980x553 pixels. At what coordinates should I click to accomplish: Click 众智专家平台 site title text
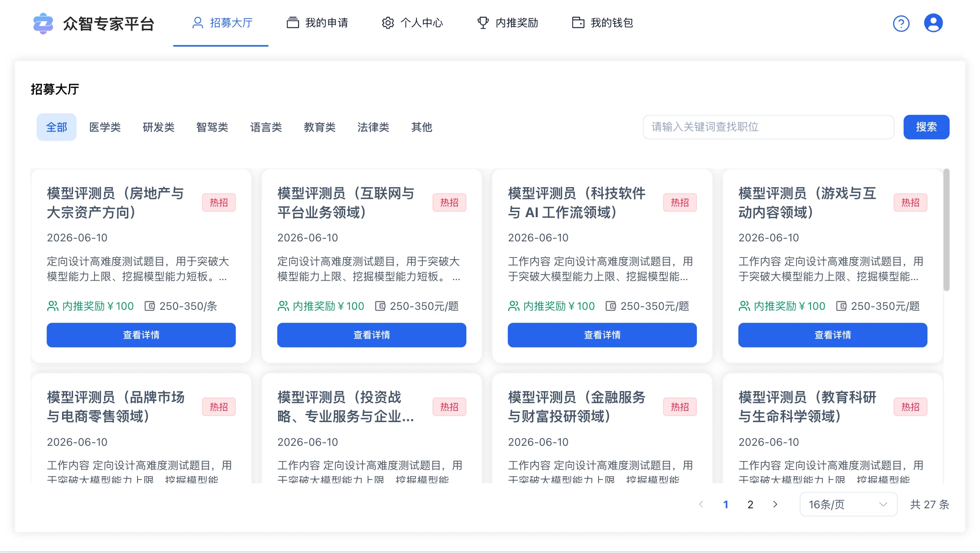109,24
